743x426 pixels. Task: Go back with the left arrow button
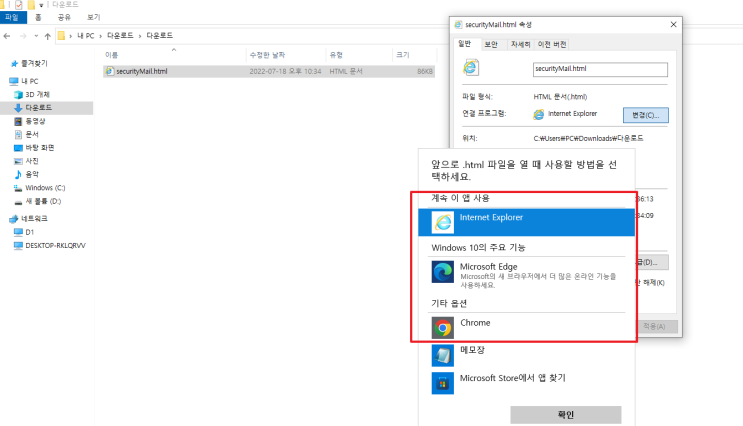tap(7, 36)
